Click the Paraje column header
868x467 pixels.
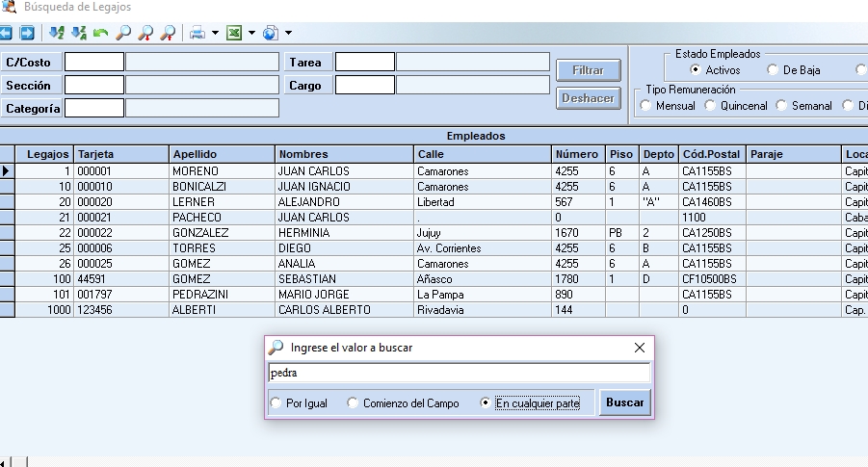point(793,154)
